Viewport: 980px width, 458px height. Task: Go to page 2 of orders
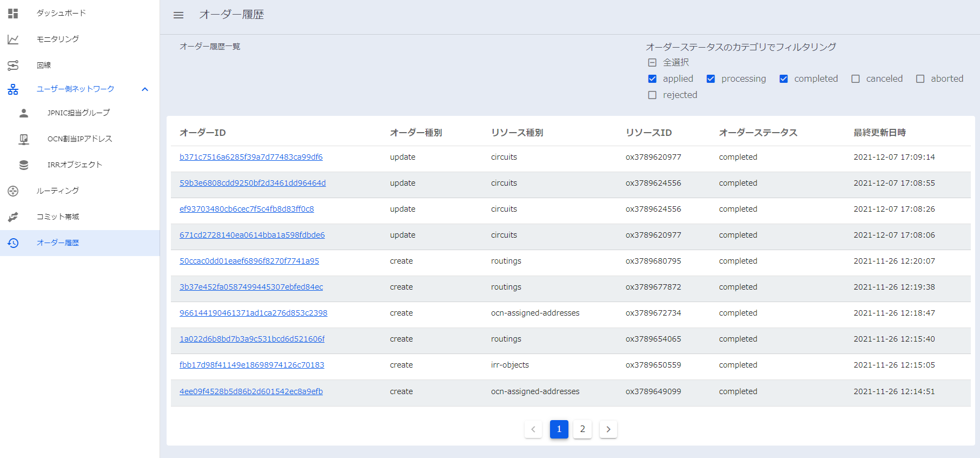pos(582,429)
